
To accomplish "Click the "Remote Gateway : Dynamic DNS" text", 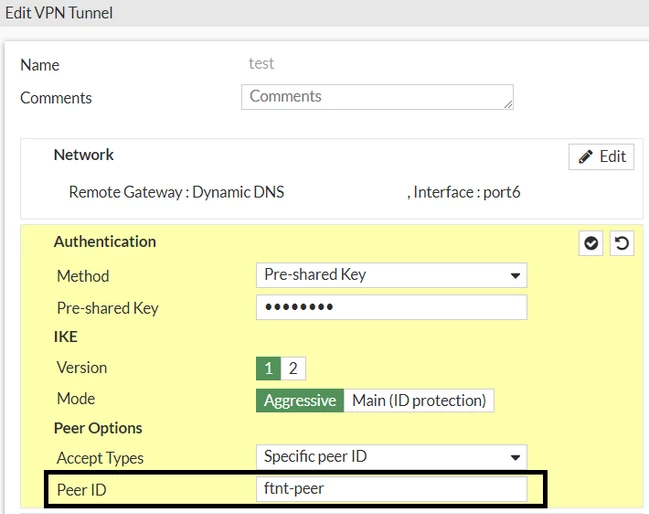I will coord(176,192).
